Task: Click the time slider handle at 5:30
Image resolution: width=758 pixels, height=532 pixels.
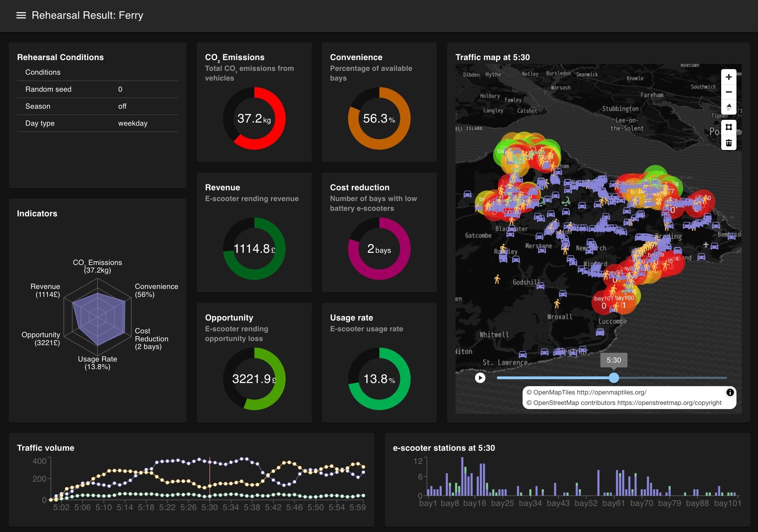Action: 614,378
